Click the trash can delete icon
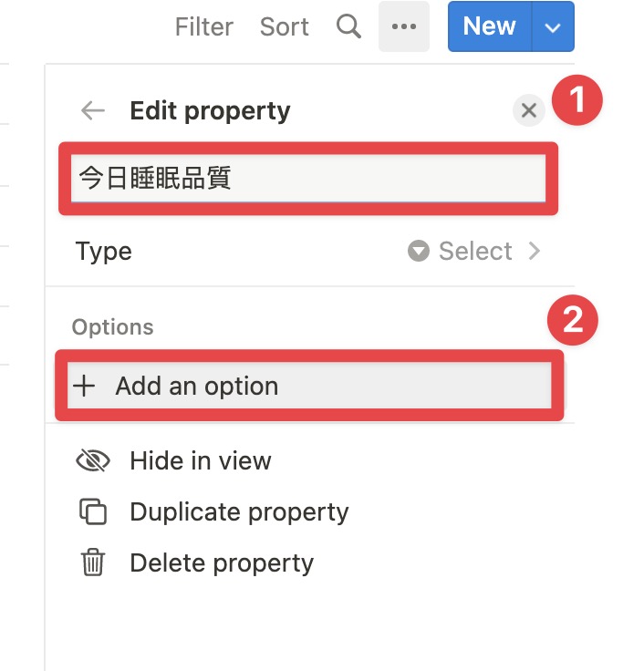 (93, 563)
